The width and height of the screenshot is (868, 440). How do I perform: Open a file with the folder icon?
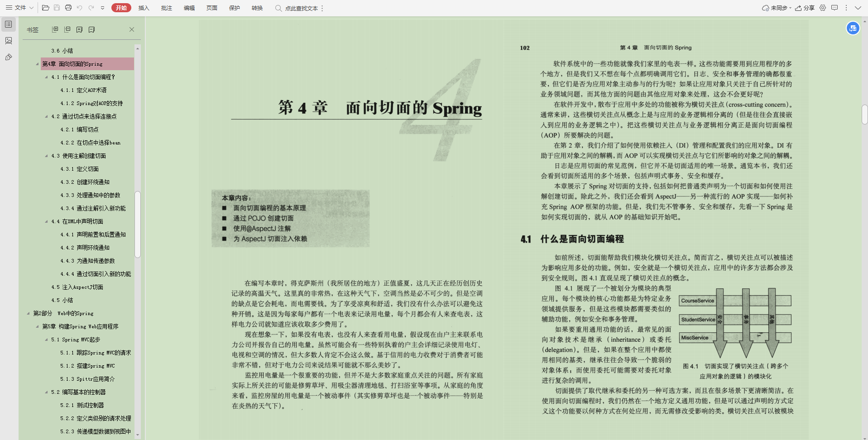[x=45, y=8]
